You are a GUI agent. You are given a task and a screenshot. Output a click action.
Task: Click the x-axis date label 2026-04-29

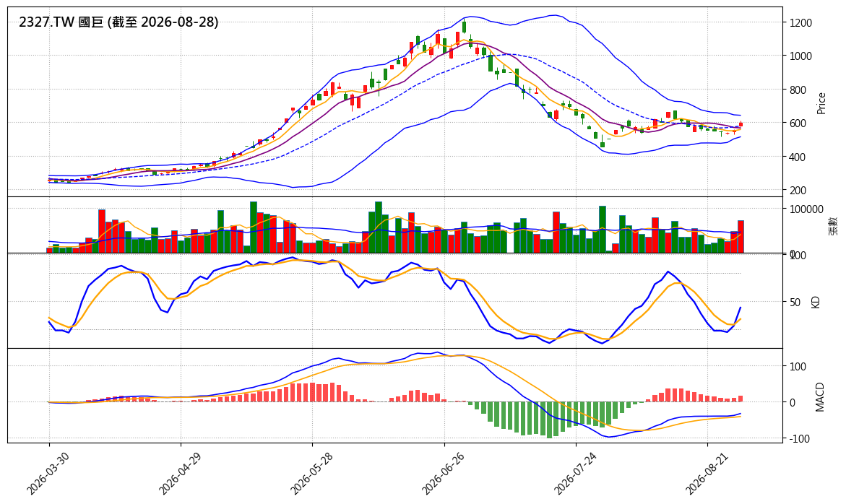click(x=179, y=473)
